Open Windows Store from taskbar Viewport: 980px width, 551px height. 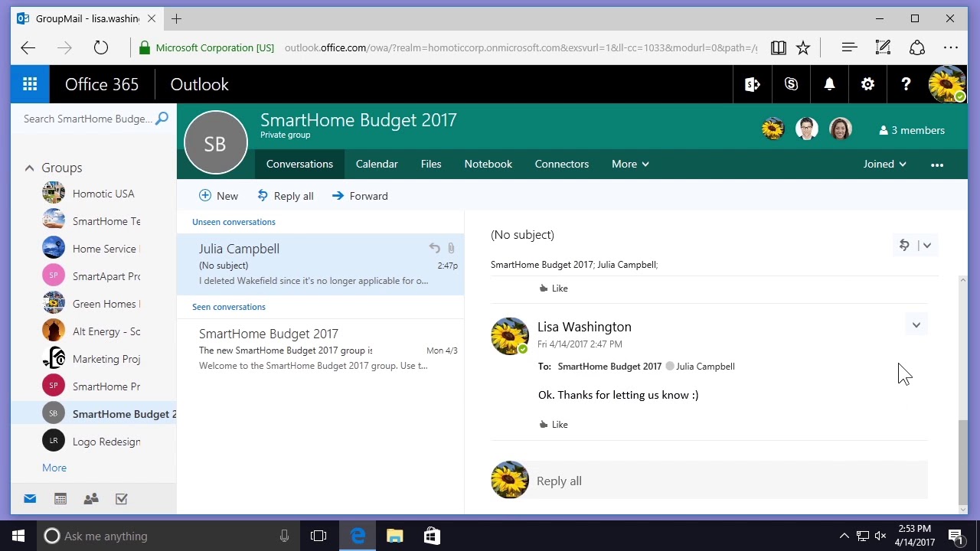432,536
